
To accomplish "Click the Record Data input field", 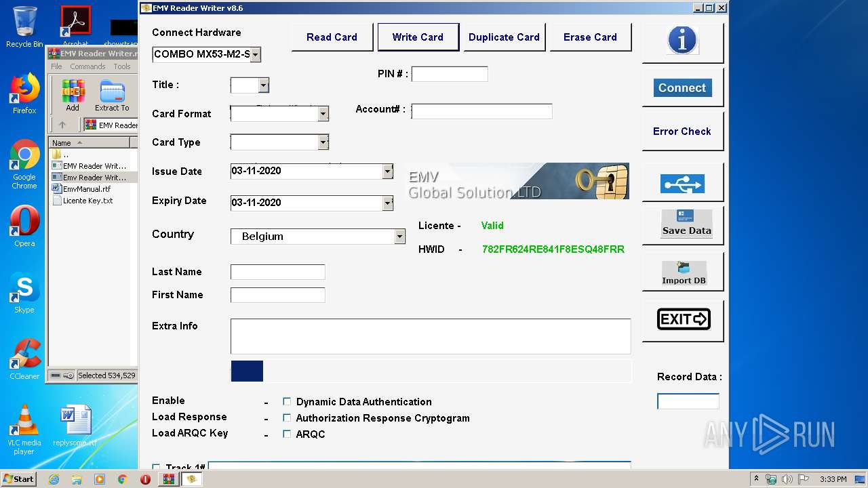I will (x=688, y=401).
